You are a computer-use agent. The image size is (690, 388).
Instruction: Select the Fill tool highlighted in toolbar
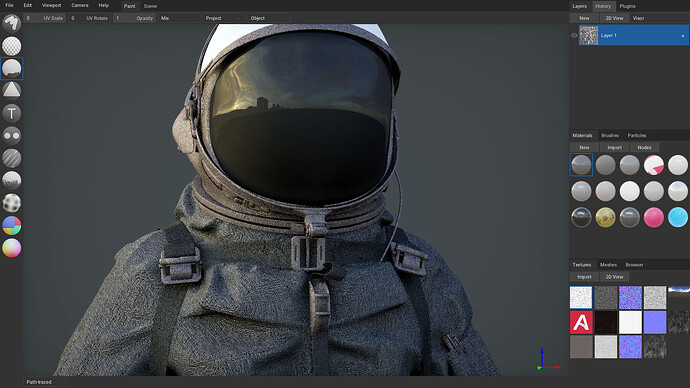11,68
